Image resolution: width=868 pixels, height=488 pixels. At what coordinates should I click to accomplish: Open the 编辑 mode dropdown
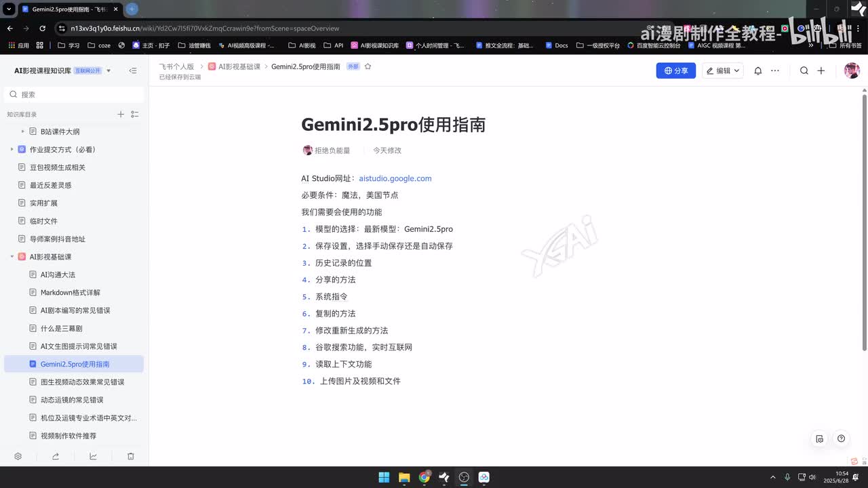click(x=722, y=70)
